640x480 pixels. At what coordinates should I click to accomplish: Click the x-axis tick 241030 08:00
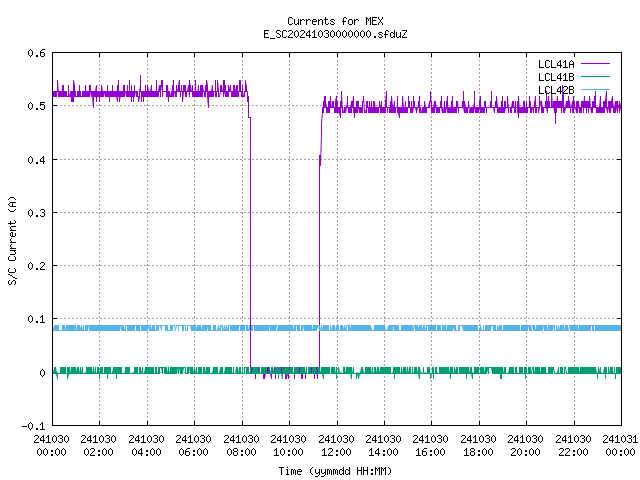coord(241,445)
